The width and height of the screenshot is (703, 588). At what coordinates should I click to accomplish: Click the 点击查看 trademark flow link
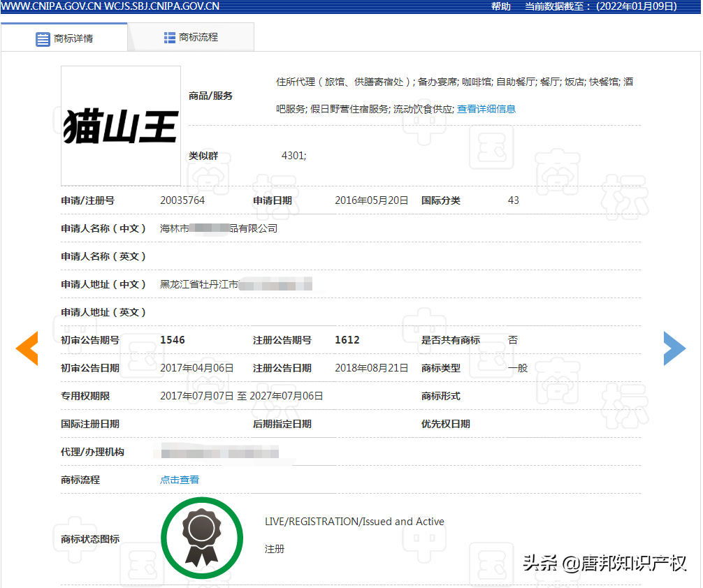(180, 480)
